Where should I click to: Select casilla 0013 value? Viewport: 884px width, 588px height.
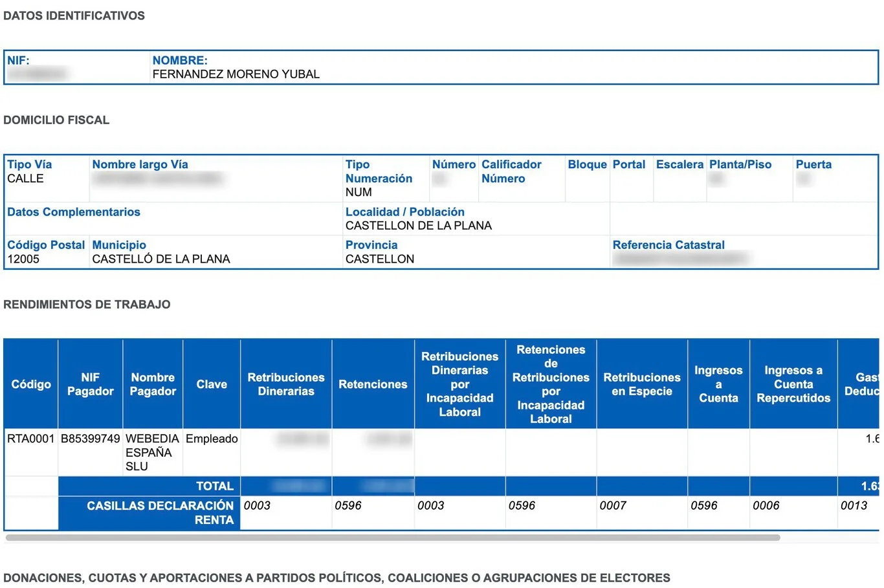(x=854, y=506)
